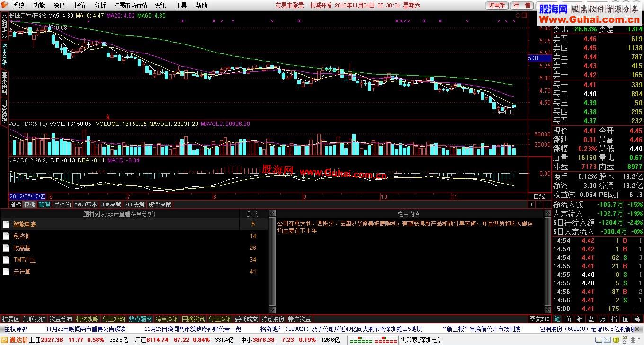Screen dimensions: 644x345
Task: Open the 系统 menu
Action: pos(19,5)
